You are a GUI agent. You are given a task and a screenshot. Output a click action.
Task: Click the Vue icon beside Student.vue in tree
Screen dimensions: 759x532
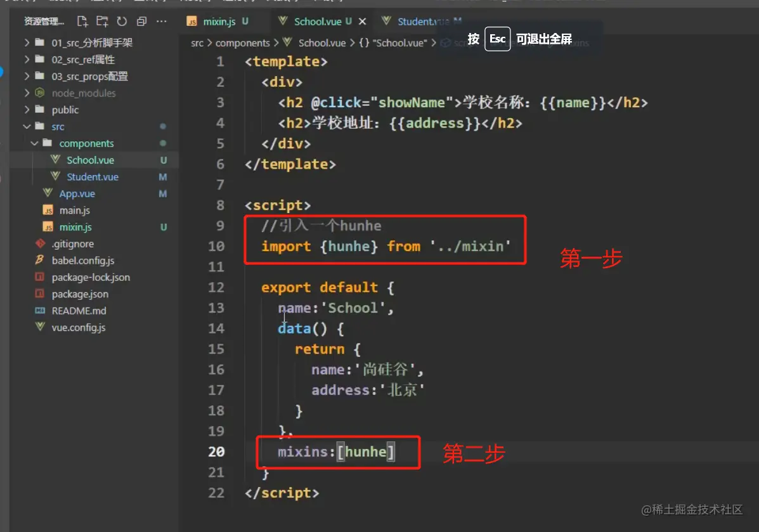[x=56, y=176]
